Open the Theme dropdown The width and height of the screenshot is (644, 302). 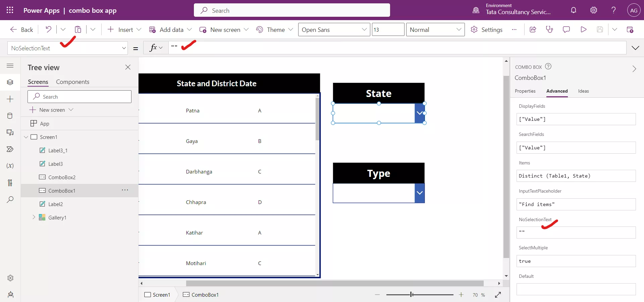[274, 30]
